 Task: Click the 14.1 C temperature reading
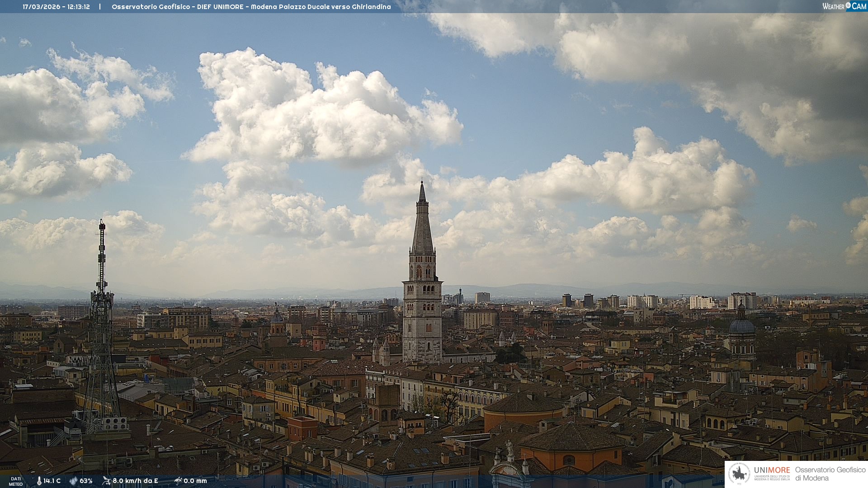pyautogui.click(x=52, y=481)
